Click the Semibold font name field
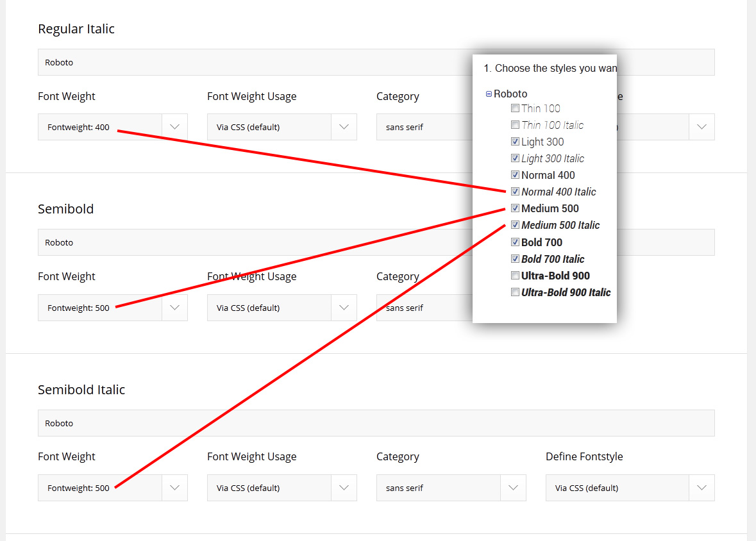Screen dimensions: 756x541 coord(256,243)
